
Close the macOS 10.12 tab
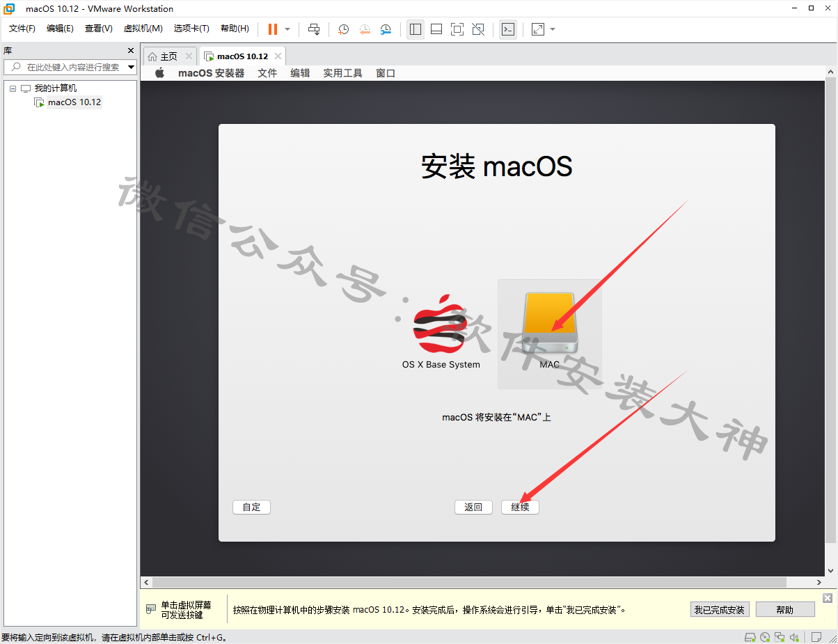tap(278, 56)
